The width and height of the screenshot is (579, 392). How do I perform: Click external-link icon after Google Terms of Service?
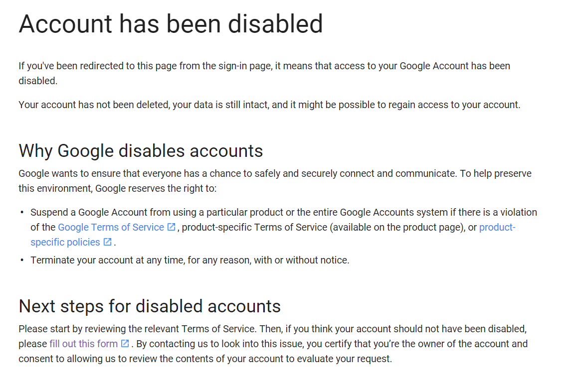172,227
